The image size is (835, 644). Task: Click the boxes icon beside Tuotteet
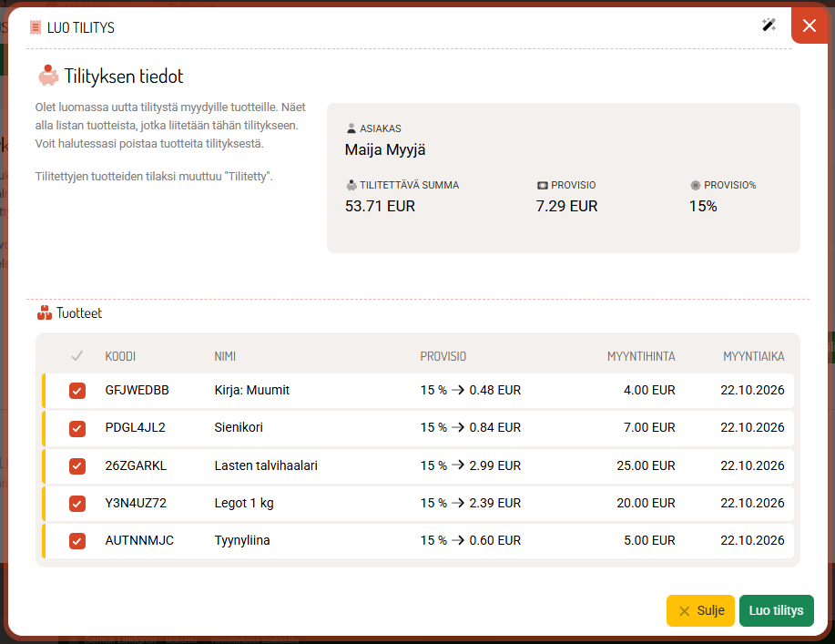(x=45, y=313)
